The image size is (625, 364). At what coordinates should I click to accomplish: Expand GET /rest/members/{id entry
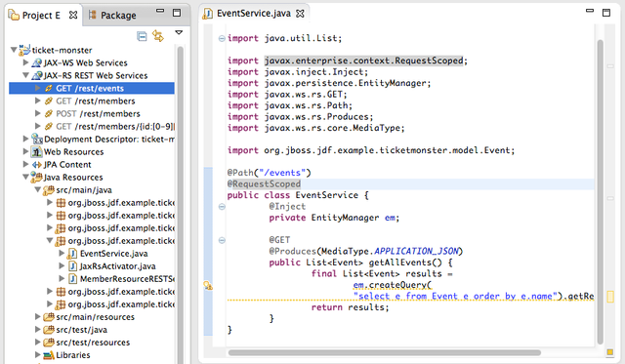(x=37, y=126)
